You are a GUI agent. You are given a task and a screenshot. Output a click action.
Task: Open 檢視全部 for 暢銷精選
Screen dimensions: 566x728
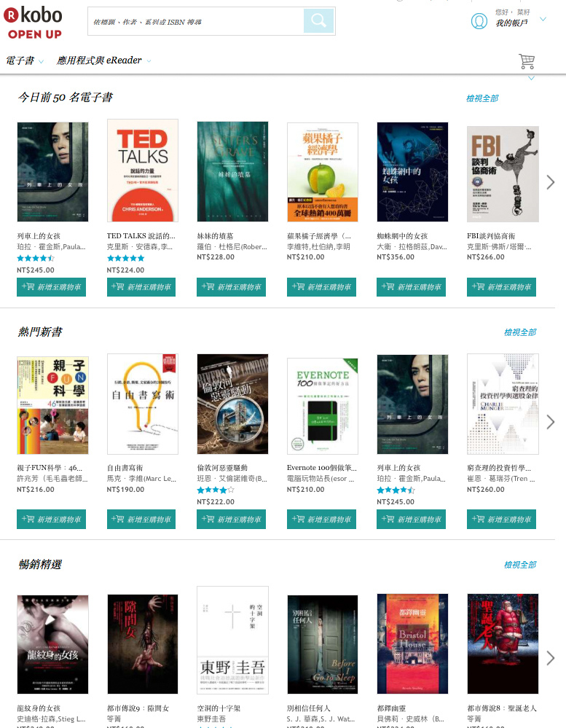520,565
